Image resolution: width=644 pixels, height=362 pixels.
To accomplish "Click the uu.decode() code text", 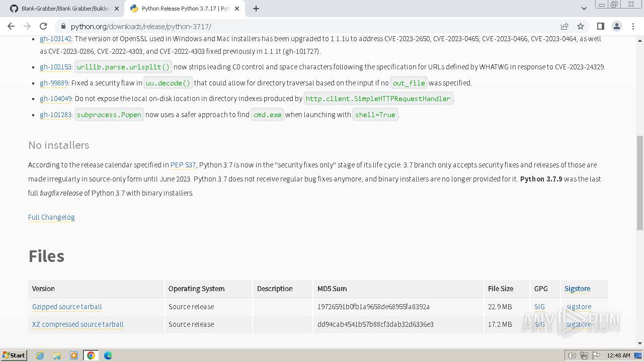I will pyautogui.click(x=168, y=83).
